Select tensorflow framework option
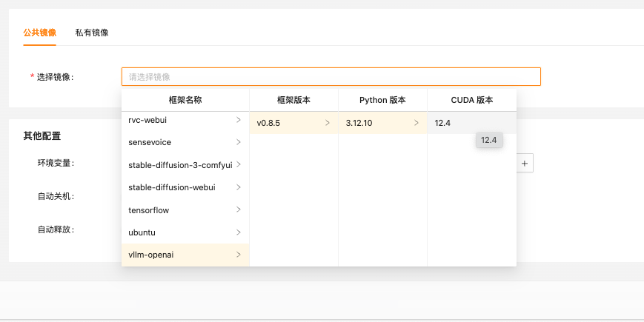The width and height of the screenshot is (644, 322). [148, 210]
